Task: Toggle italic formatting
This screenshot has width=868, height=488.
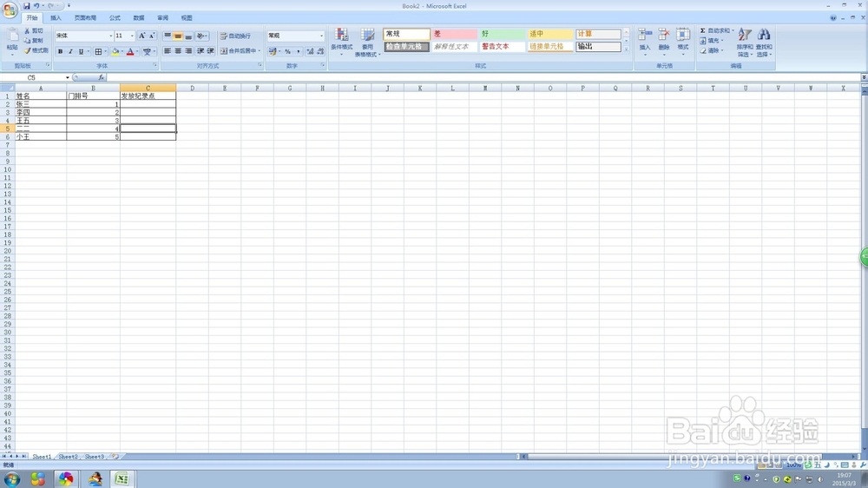Action: pos(70,51)
